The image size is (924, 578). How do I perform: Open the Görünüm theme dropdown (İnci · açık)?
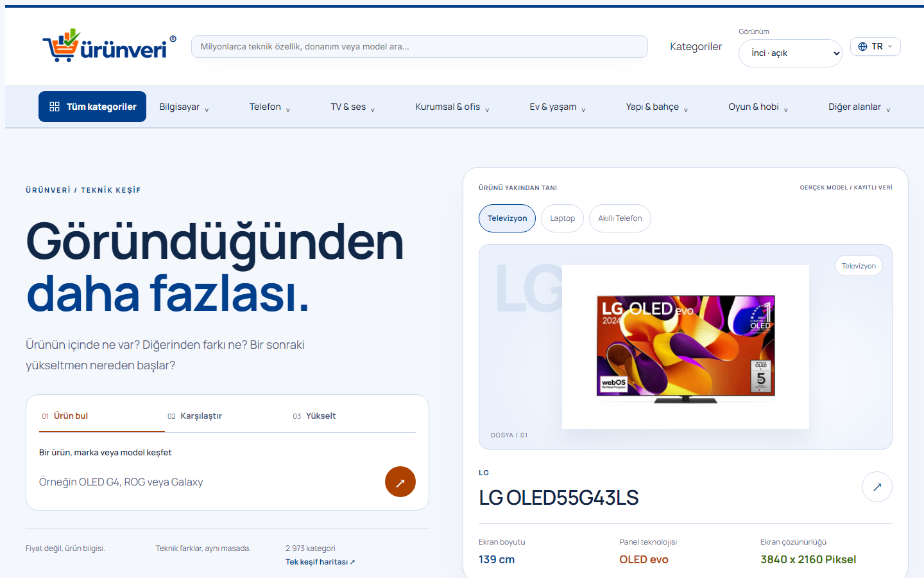coord(791,53)
